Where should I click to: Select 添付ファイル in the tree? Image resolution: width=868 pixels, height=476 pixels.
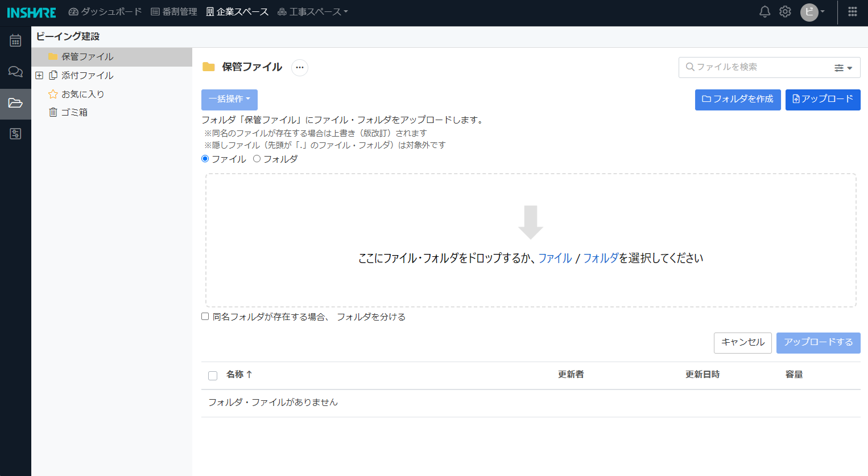[87, 75]
